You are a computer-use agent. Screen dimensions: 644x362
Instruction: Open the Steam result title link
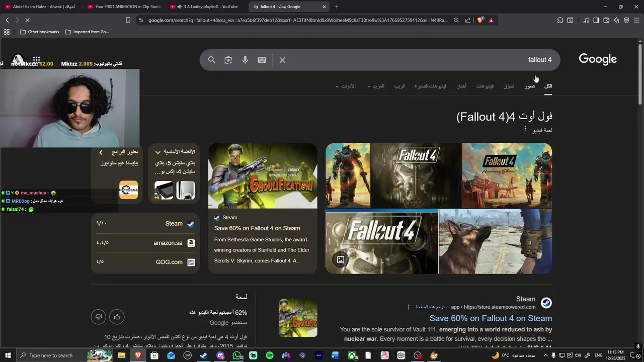tap(491, 318)
